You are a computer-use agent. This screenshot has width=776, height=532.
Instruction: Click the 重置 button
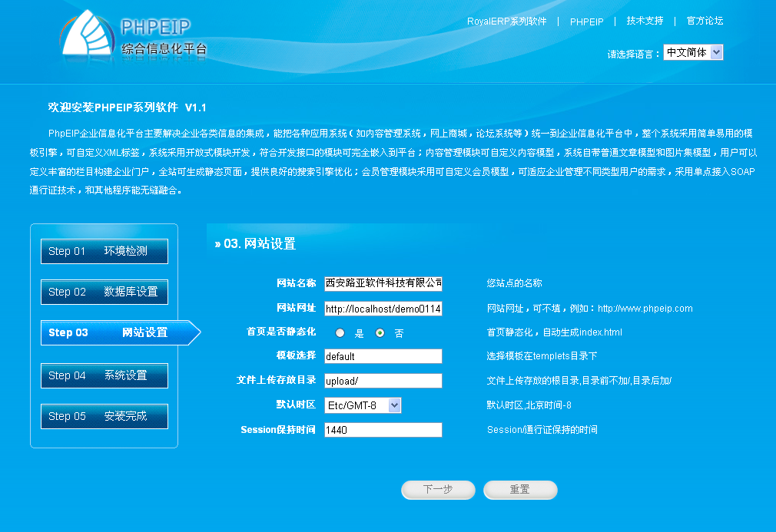click(x=520, y=490)
